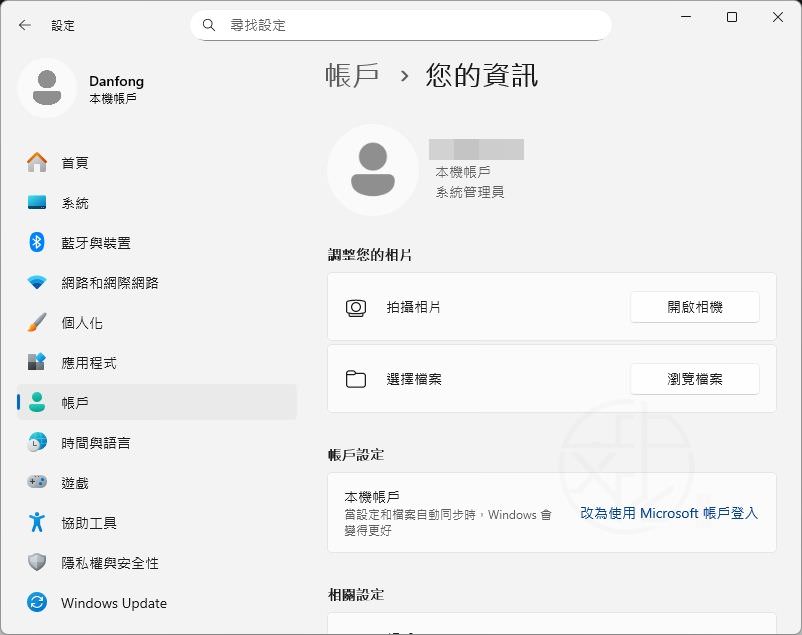
Task: Click the 本機帳戶 card title
Action: (372, 496)
